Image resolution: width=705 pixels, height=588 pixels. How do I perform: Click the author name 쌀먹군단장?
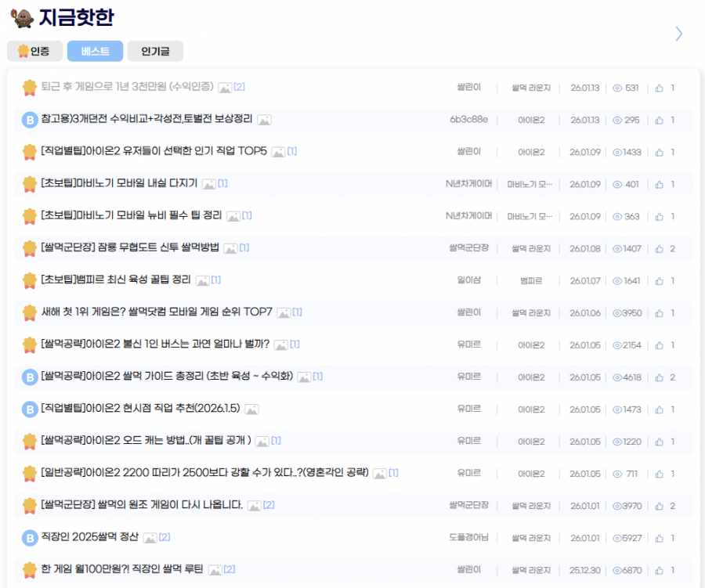(x=468, y=248)
